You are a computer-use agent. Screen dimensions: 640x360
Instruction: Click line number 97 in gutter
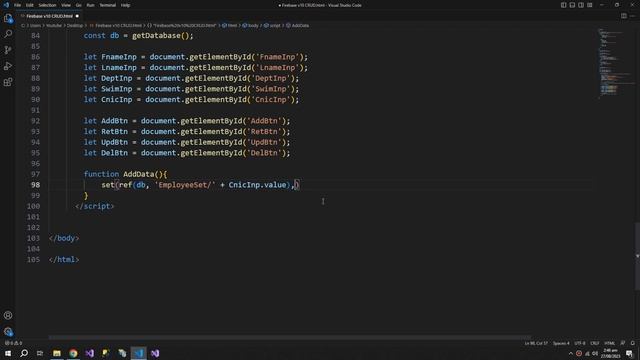coord(36,174)
